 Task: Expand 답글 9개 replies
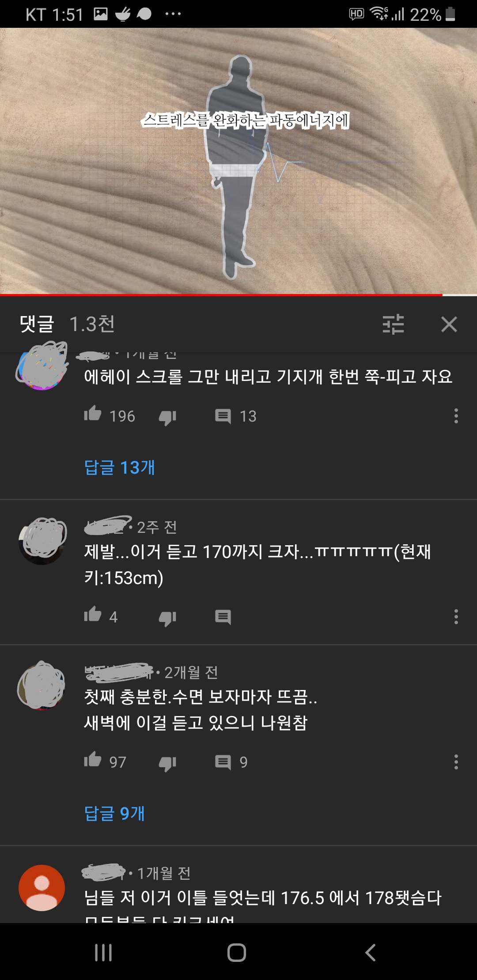tap(114, 813)
